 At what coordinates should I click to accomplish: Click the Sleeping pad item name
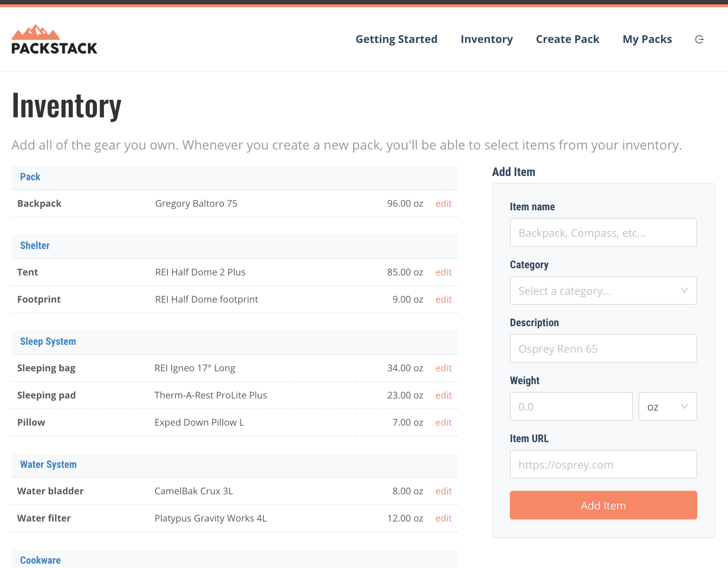[x=46, y=395]
